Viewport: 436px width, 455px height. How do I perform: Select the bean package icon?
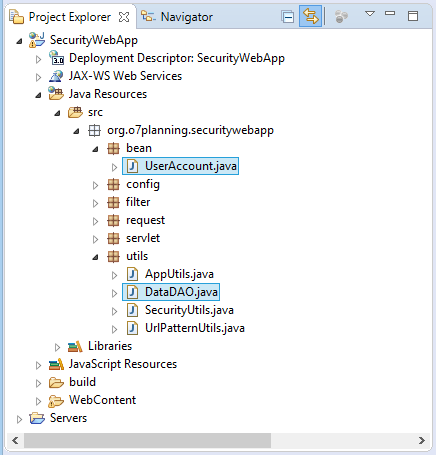tap(113, 148)
